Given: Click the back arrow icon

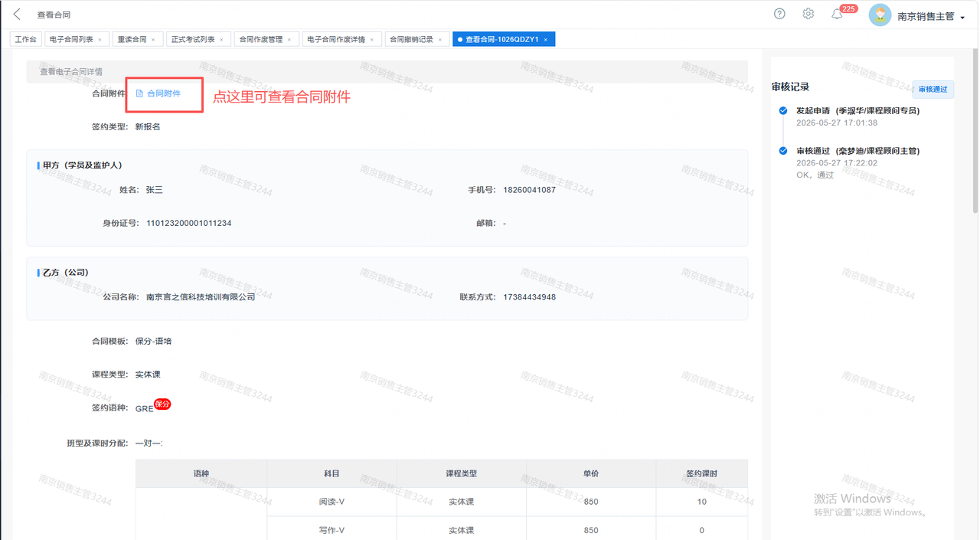Looking at the screenshot, I should click(x=17, y=15).
